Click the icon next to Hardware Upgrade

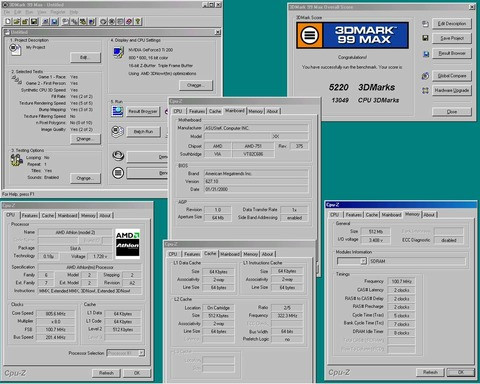[x=425, y=90]
